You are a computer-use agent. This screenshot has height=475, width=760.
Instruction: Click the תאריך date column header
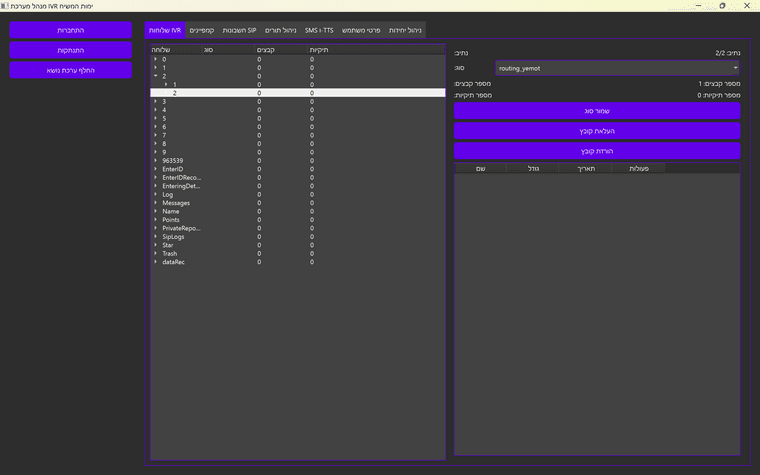point(586,168)
